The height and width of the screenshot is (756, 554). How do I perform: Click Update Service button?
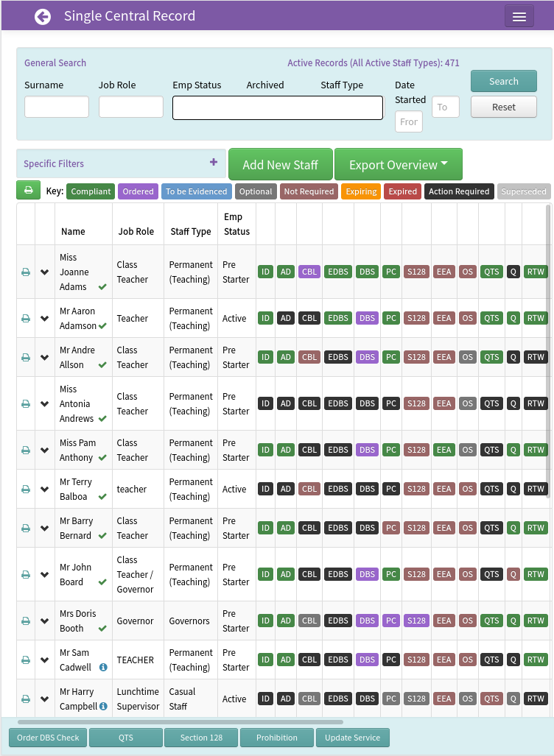click(x=352, y=738)
